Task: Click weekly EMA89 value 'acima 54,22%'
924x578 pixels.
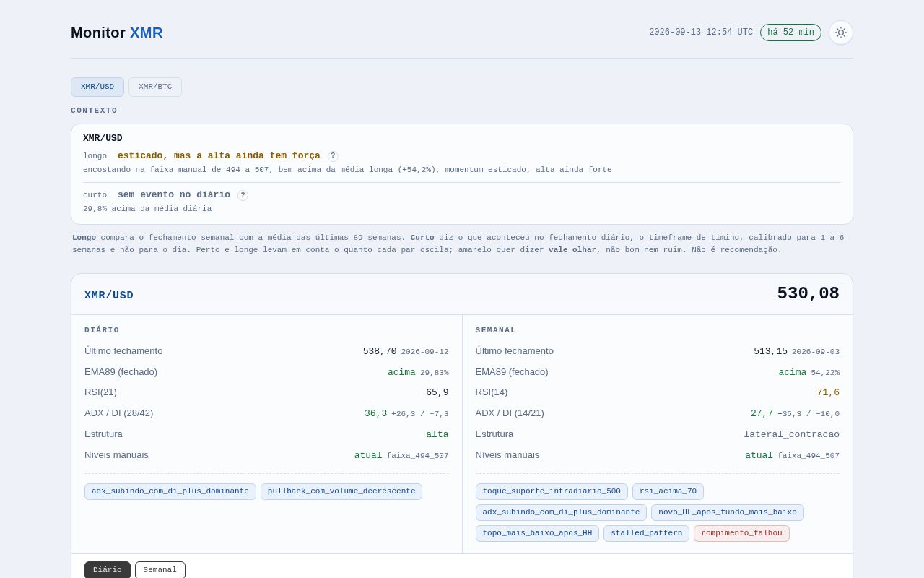Action: point(808,372)
